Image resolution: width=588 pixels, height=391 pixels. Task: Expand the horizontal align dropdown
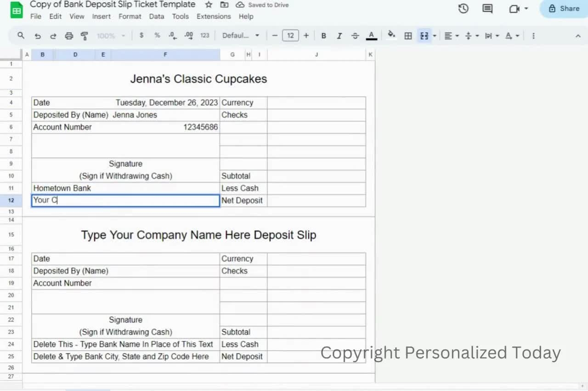pyautogui.click(x=452, y=36)
